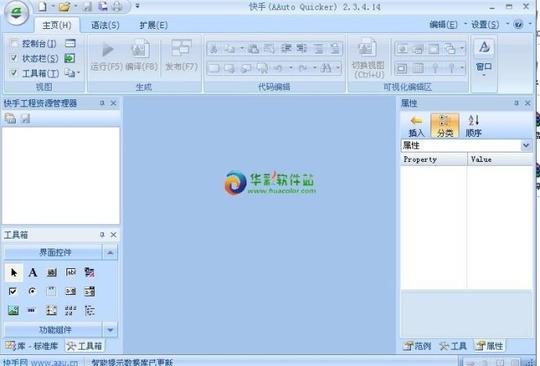Select the abl edit box control
540x366 pixels.
(x=71, y=272)
